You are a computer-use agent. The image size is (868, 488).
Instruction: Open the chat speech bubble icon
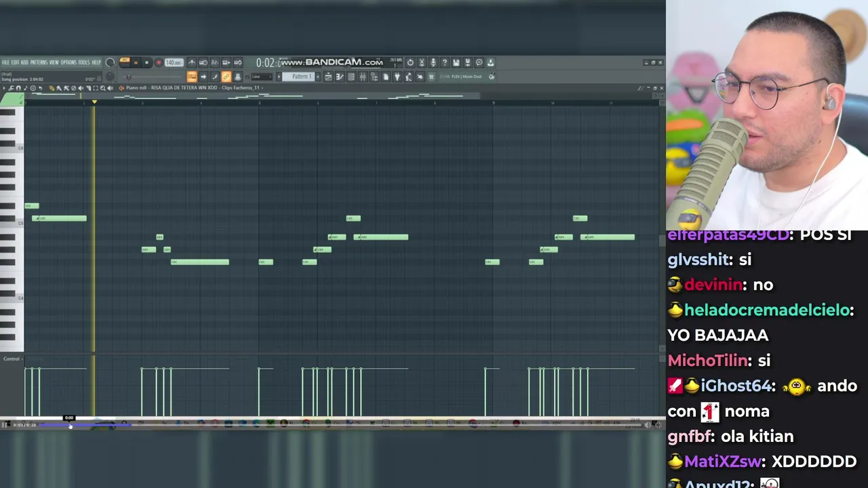479,62
